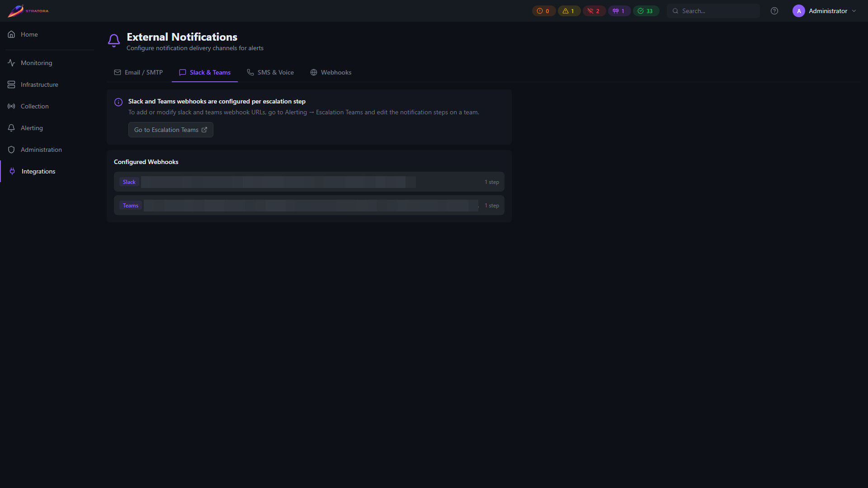Click the Home house icon
Screen dimensions: 868x488
pyautogui.click(x=11, y=34)
